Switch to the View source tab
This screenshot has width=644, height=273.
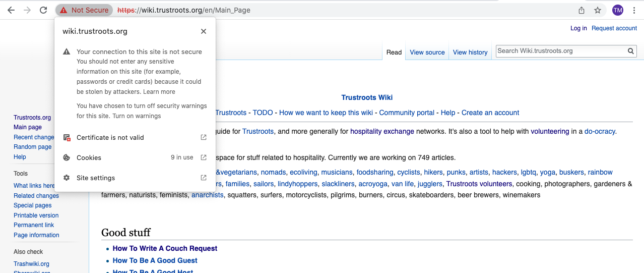(427, 52)
